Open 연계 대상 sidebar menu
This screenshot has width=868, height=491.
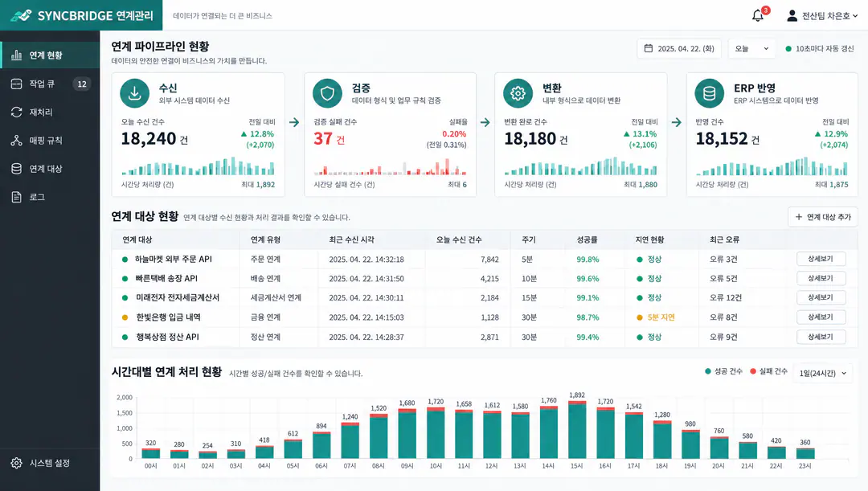pos(50,168)
